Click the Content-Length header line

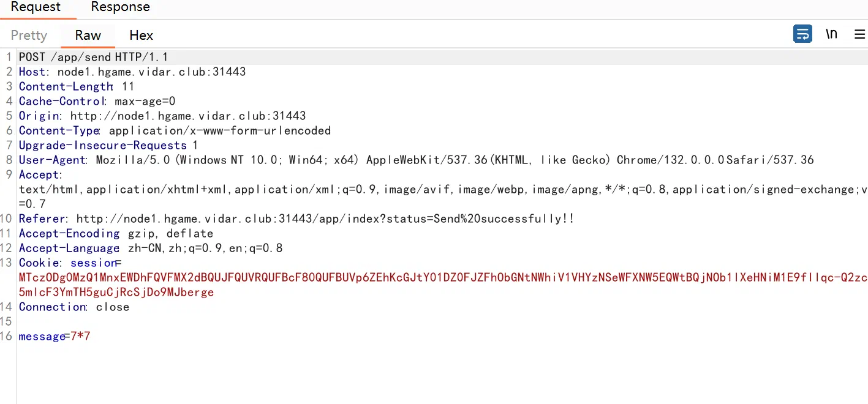point(77,86)
